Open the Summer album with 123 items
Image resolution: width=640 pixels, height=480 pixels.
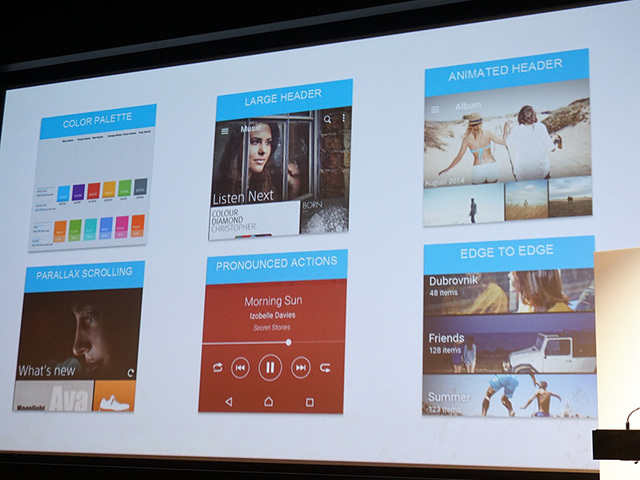[509, 396]
